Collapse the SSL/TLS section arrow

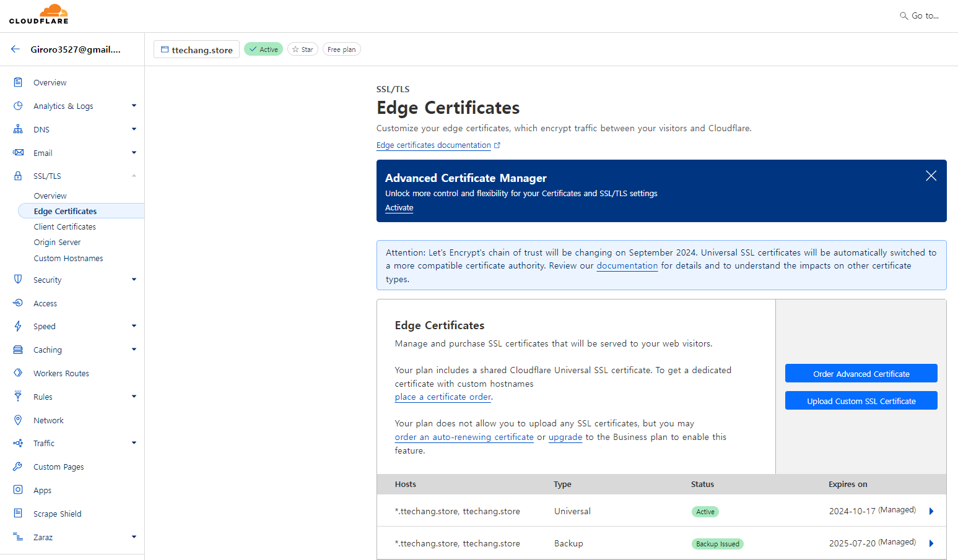[x=134, y=176]
